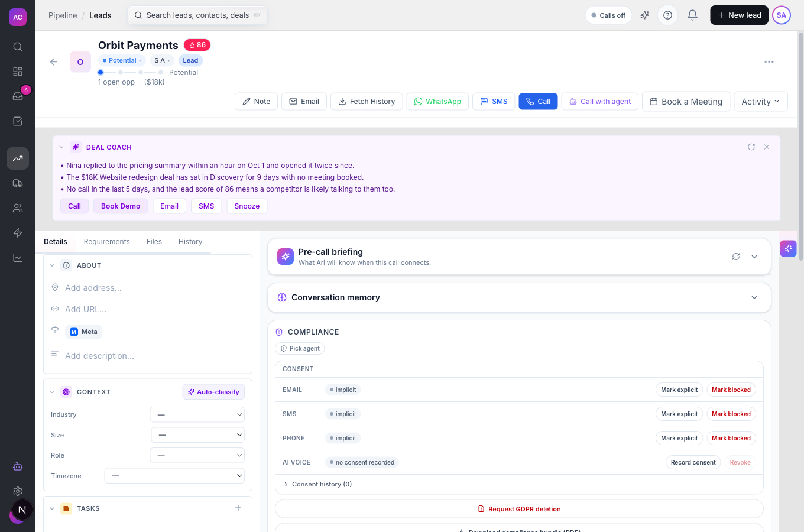Close the Deal Coach panel

point(767,147)
